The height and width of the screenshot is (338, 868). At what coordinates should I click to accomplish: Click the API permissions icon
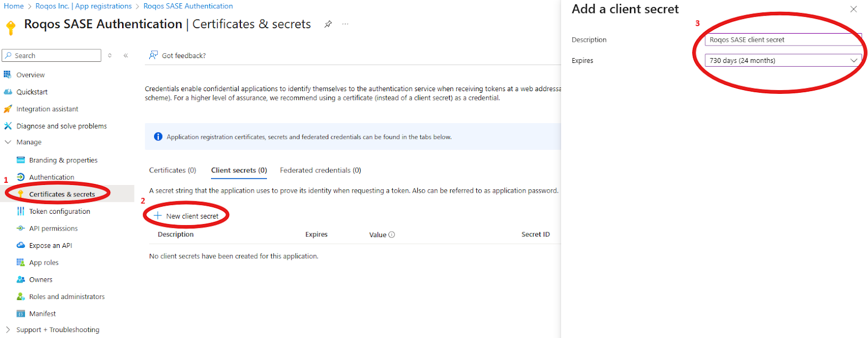click(21, 228)
